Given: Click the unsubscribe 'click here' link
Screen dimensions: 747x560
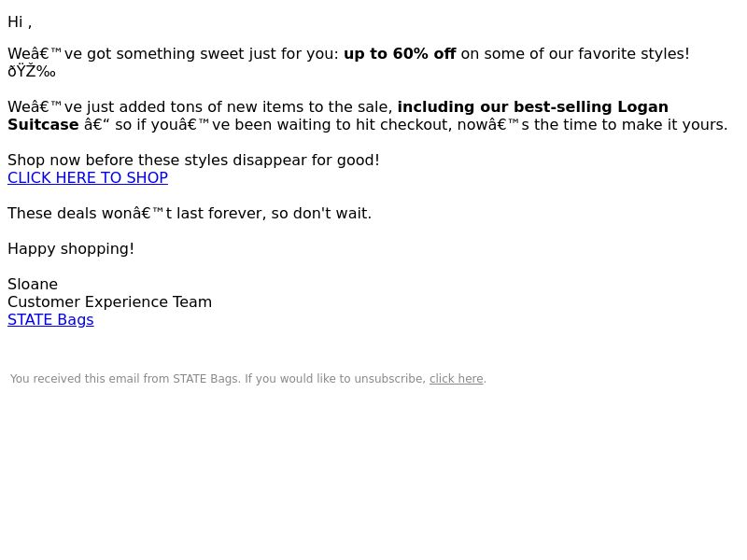Looking at the screenshot, I should pyautogui.click(x=456, y=379).
